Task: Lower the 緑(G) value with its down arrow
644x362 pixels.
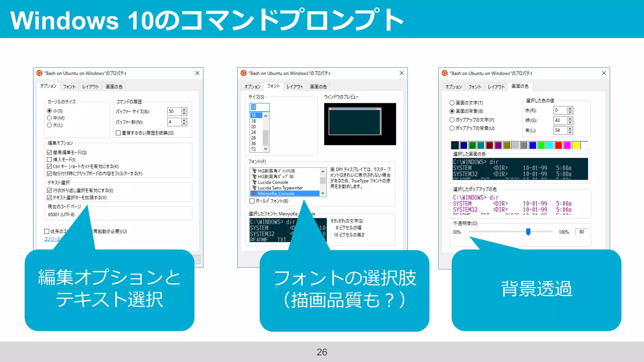Action: point(570,122)
